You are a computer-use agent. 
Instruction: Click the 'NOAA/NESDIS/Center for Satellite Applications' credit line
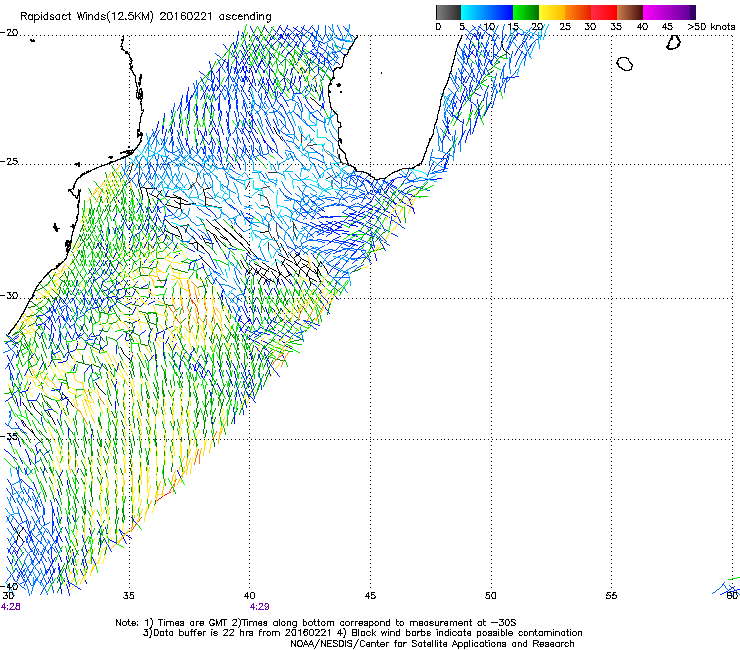[x=432, y=644]
